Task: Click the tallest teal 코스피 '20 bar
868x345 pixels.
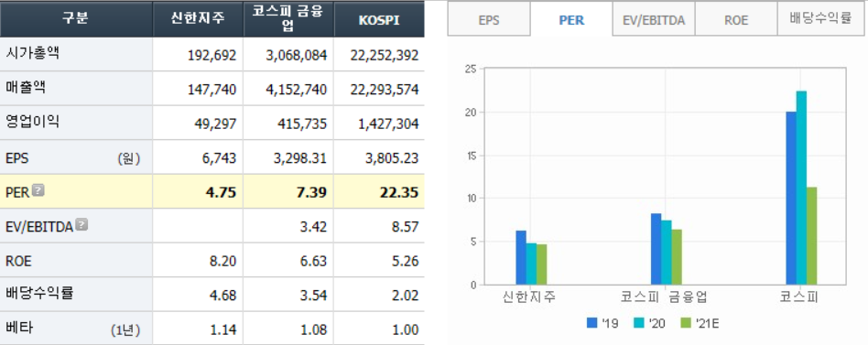Action: (x=801, y=188)
